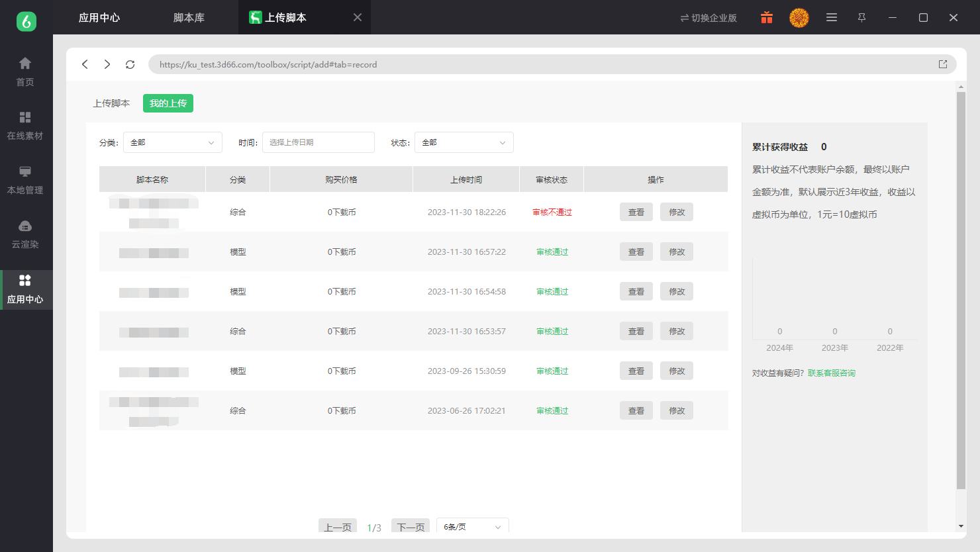Viewport: 980px width, 552px height.
Task: Click the 脚本名称 column header
Action: 152,179
